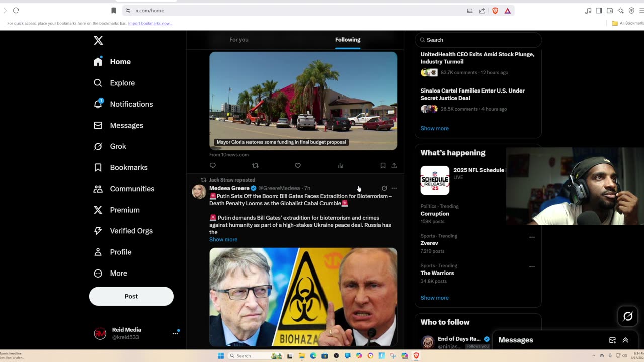
Task: Click share icon in address bar
Action: coord(482,10)
